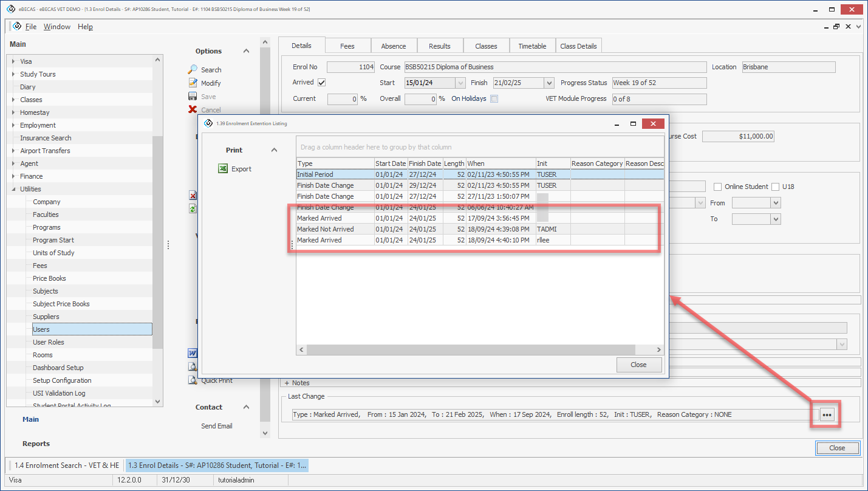This screenshot has width=868, height=491.
Task: Switch to the Fees tab
Action: (x=347, y=46)
